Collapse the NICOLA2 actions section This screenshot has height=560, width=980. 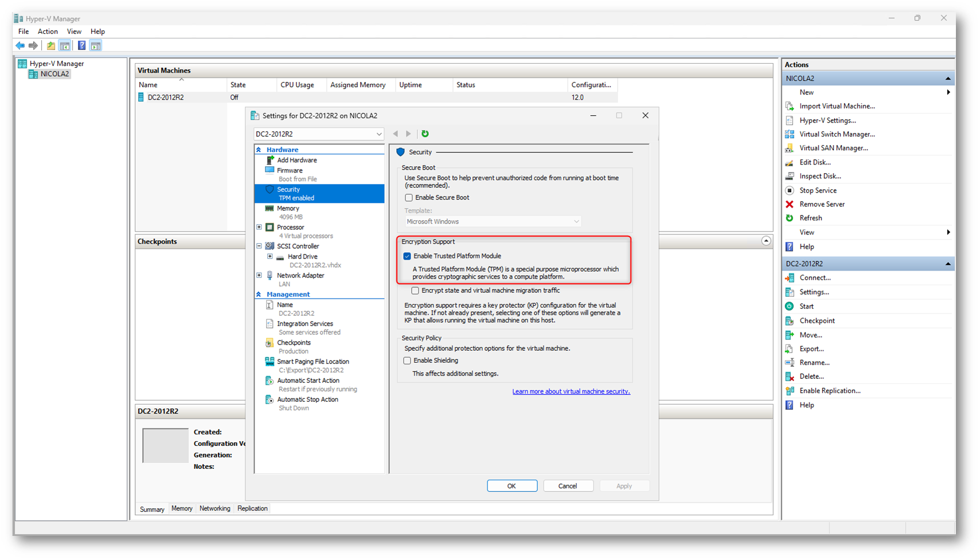point(948,79)
